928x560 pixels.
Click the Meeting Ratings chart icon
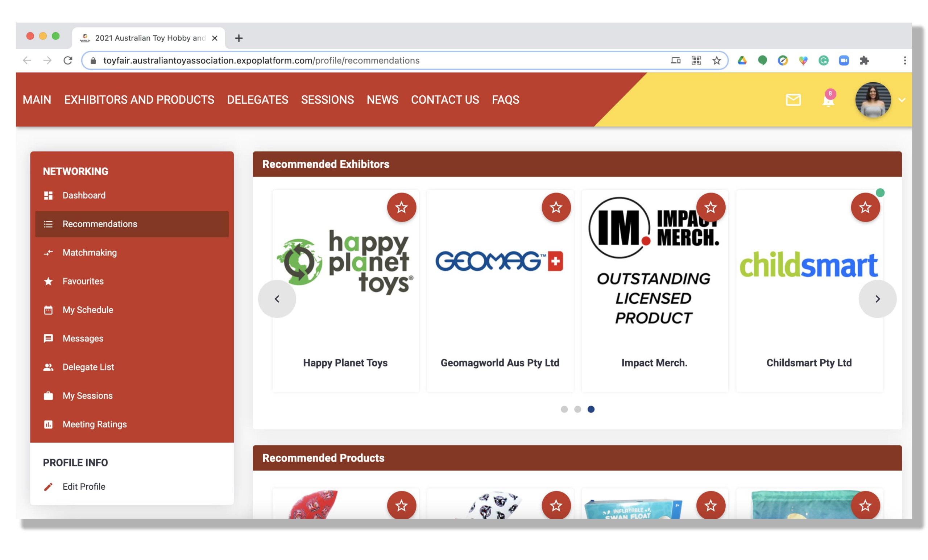coord(48,424)
